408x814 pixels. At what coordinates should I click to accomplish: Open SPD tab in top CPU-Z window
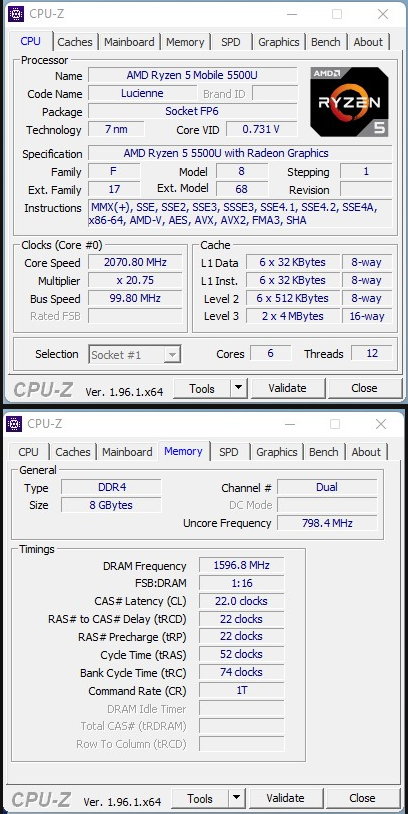pos(230,42)
